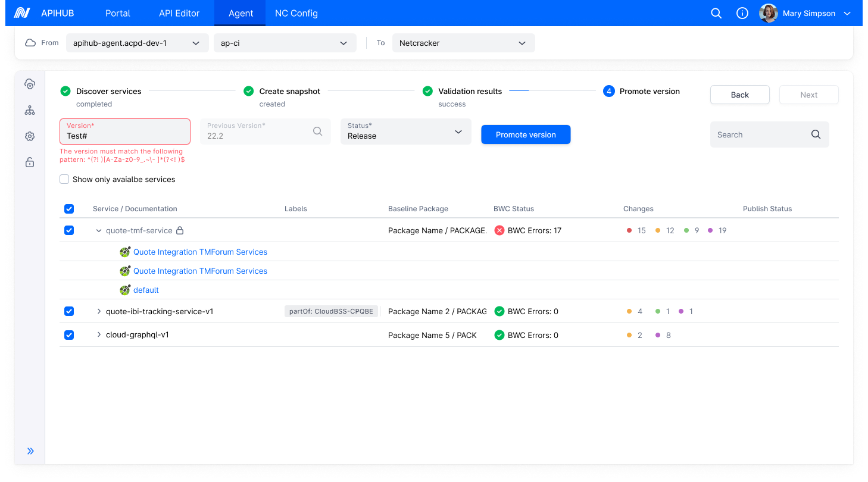Click cloud icon next to From label

(x=30, y=43)
